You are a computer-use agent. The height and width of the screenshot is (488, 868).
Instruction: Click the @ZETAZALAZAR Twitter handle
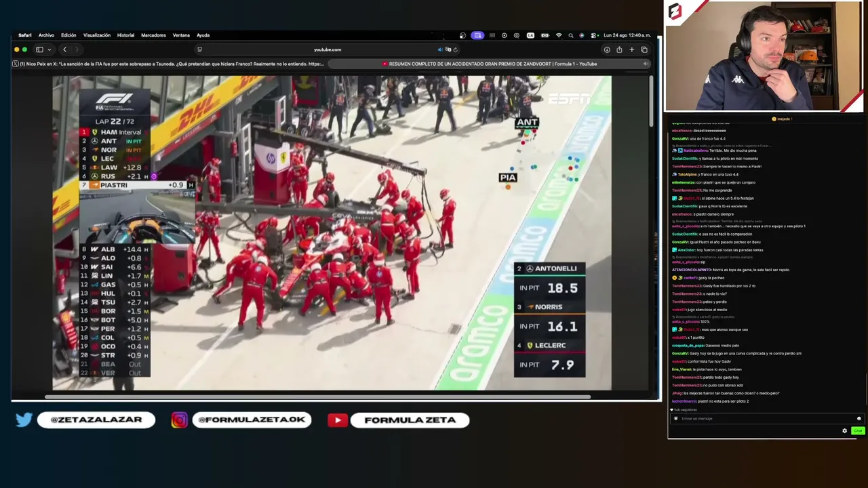point(96,420)
